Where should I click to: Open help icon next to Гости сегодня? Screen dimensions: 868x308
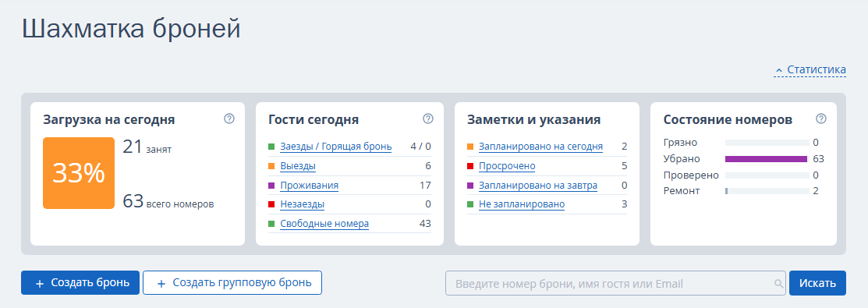428,119
